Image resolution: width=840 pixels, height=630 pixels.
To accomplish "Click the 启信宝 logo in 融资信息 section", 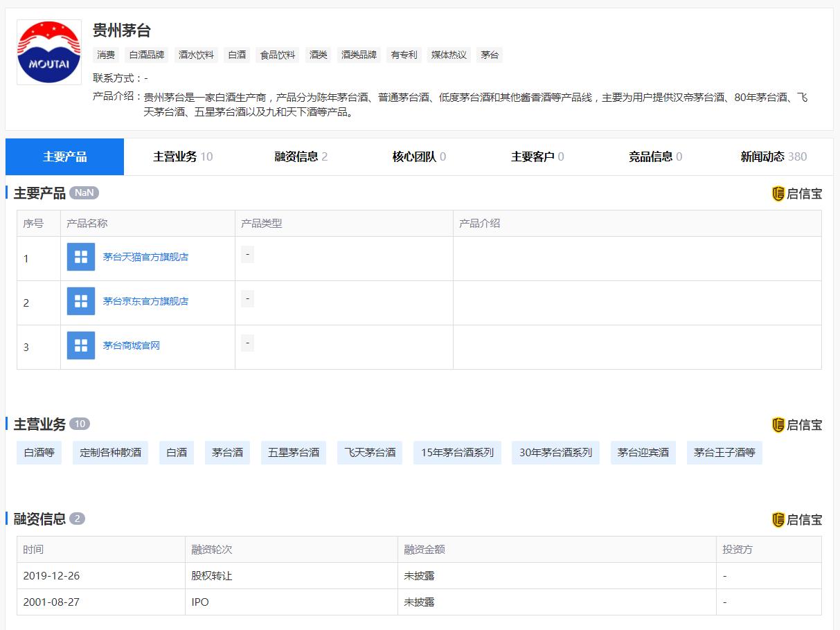I will (x=796, y=520).
